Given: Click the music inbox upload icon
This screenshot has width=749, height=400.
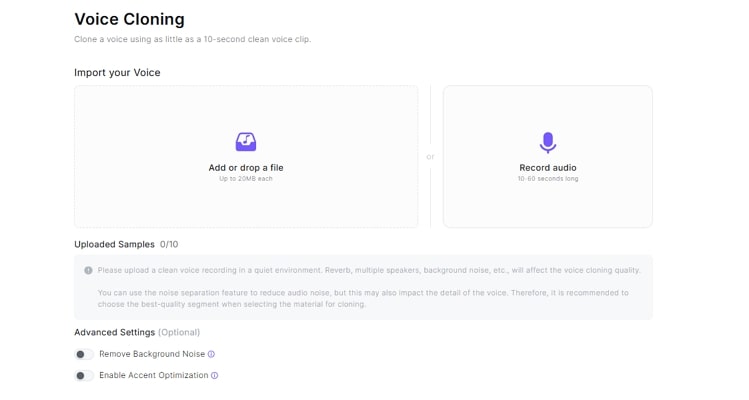Looking at the screenshot, I should point(246,142).
